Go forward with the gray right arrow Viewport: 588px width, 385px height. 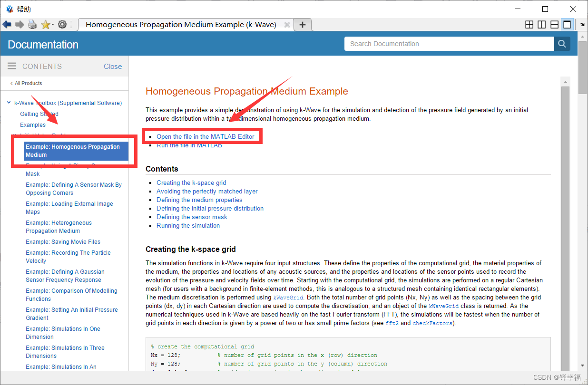(x=20, y=24)
